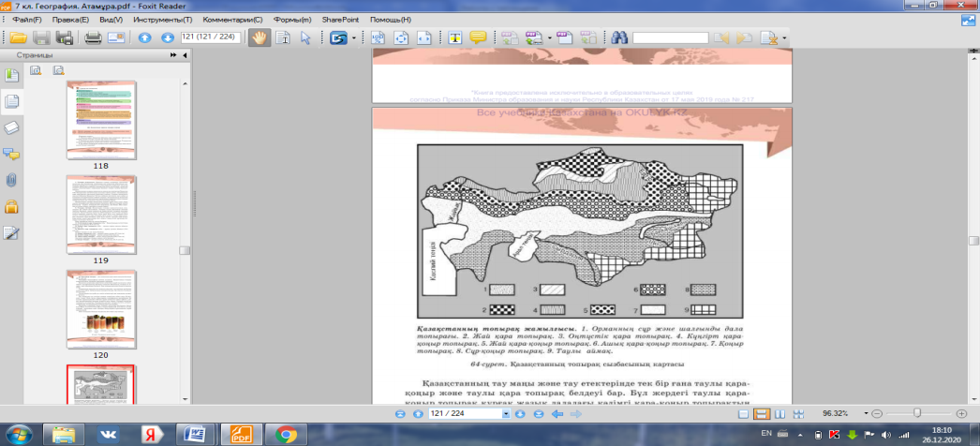Click the toolbar search text field
The image size is (980, 446).
tap(671, 38)
